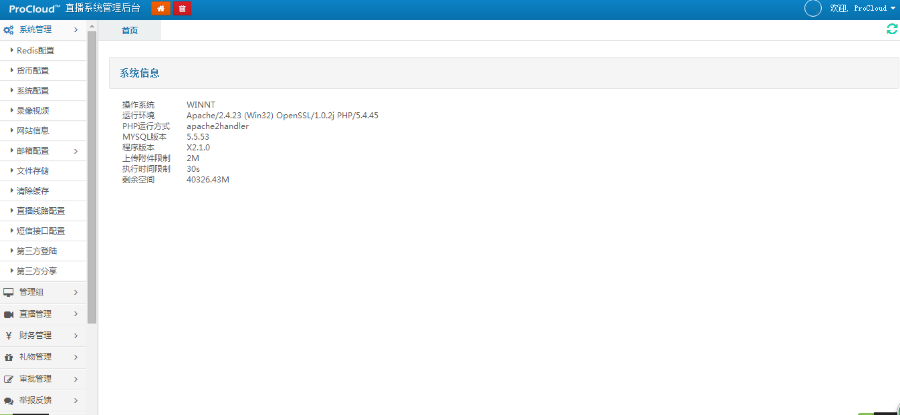
Task: Expand the 管理组 chevron
Action: (x=76, y=293)
